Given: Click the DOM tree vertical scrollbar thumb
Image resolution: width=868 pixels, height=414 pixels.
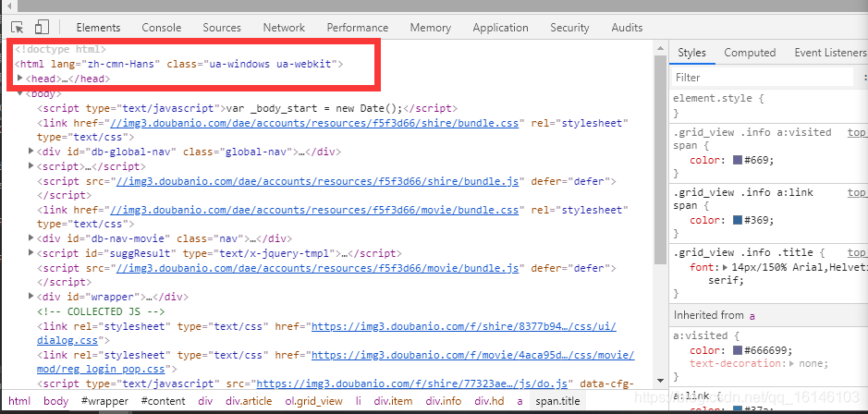Looking at the screenshot, I should click(659, 160).
